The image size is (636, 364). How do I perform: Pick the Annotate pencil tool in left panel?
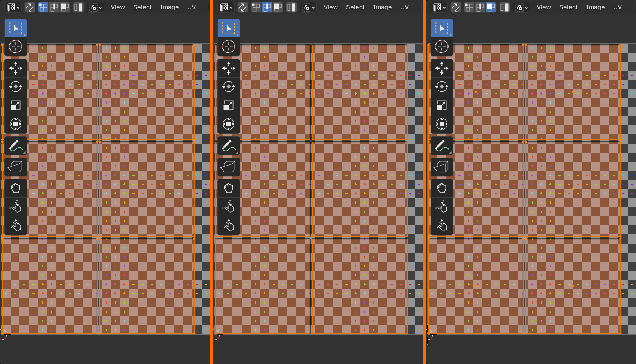pos(16,146)
